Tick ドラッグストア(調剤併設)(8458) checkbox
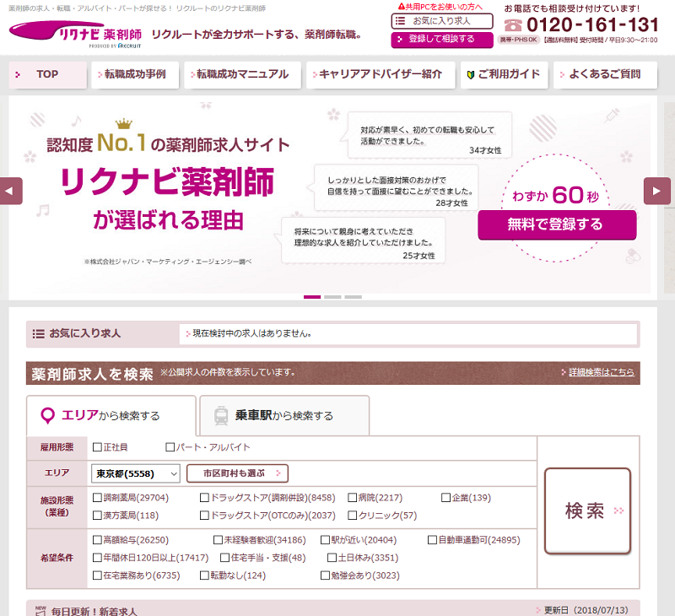The image size is (675, 616). 204,498
